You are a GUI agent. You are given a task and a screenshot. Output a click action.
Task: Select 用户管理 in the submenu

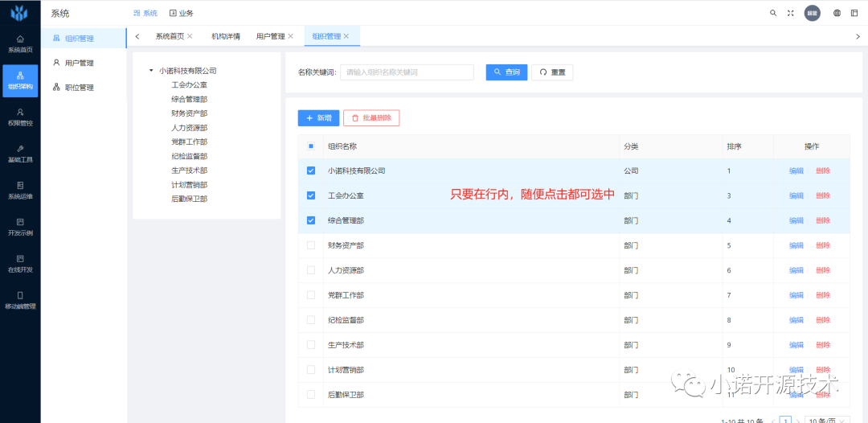pyautogui.click(x=84, y=63)
